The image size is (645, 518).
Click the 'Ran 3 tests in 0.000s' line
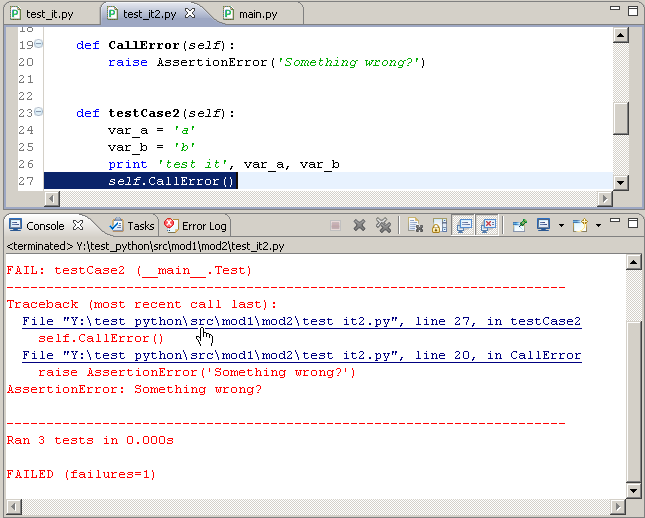click(90, 440)
